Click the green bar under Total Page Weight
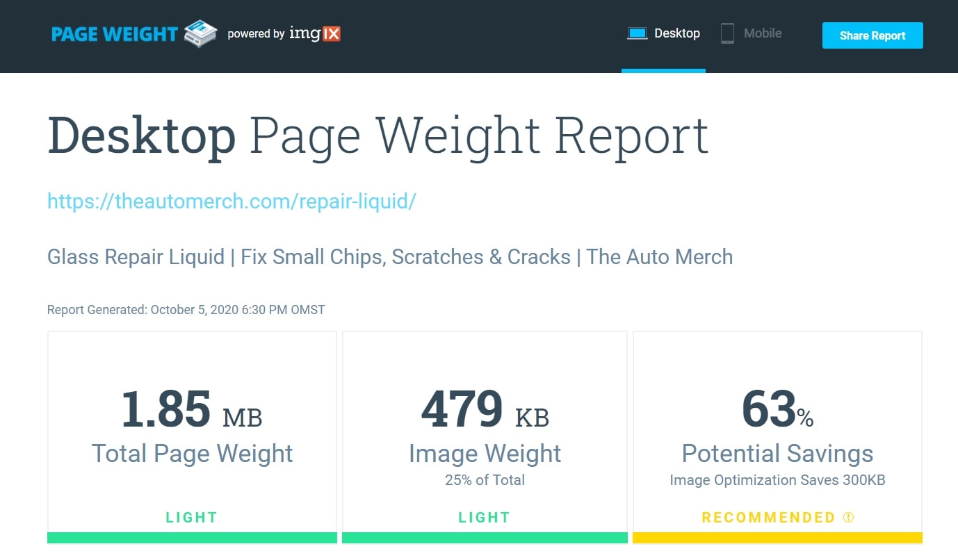 tap(192, 538)
